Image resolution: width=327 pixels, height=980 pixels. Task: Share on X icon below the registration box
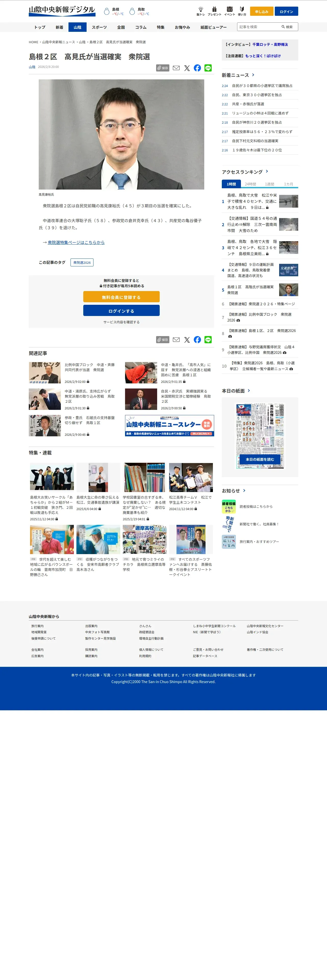coord(187,340)
